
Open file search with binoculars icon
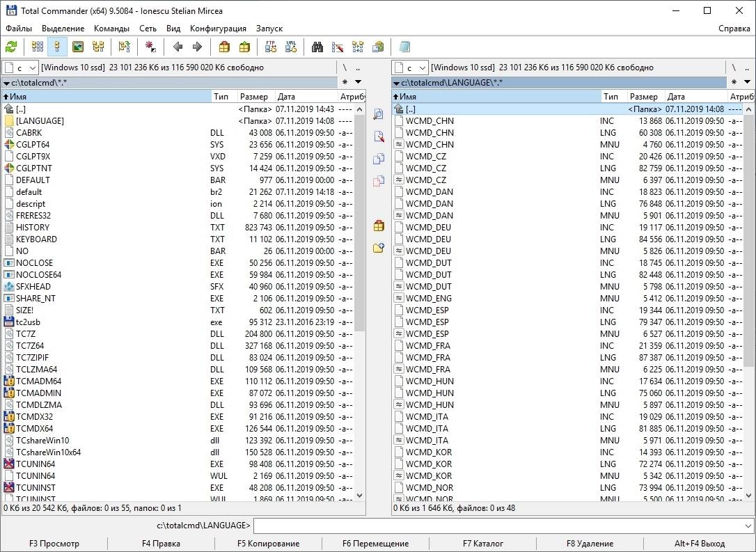317,47
